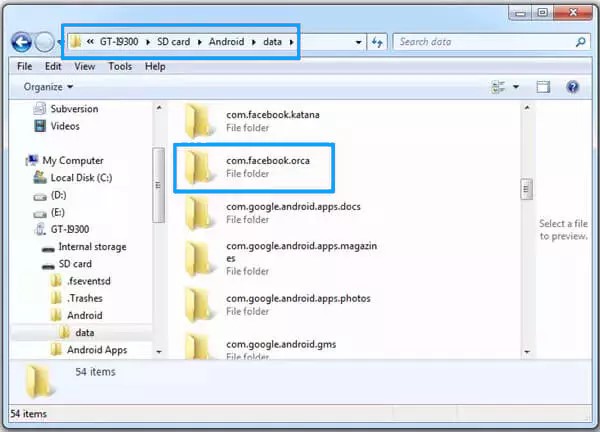Open the Help question mark icon

point(575,87)
